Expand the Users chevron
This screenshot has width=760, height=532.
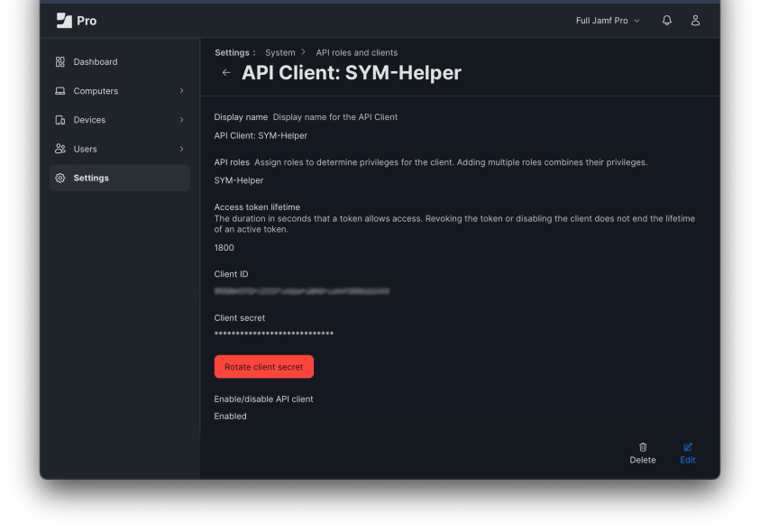coord(182,149)
